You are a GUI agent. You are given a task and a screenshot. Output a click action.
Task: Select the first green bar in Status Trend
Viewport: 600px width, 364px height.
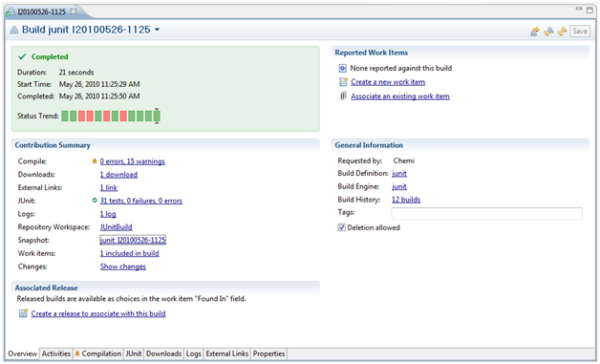pyautogui.click(x=65, y=116)
